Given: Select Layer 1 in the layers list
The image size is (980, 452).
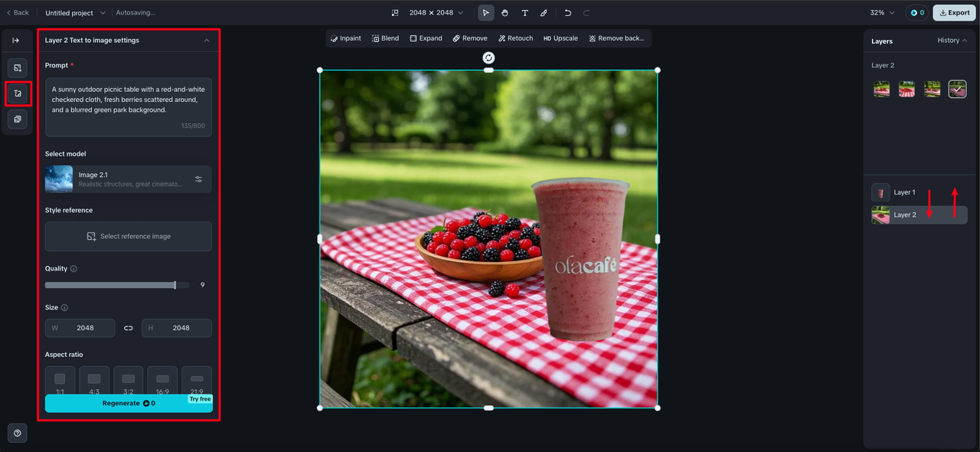Looking at the screenshot, I should [919, 192].
